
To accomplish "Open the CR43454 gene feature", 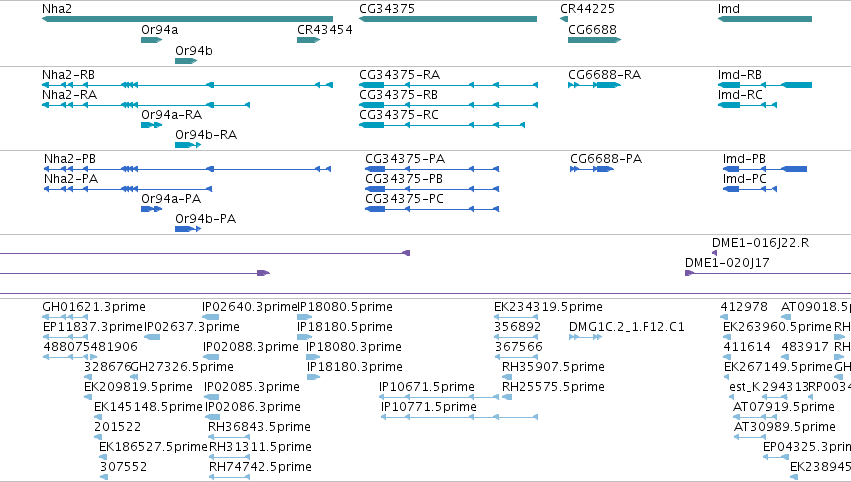I will click(x=308, y=40).
